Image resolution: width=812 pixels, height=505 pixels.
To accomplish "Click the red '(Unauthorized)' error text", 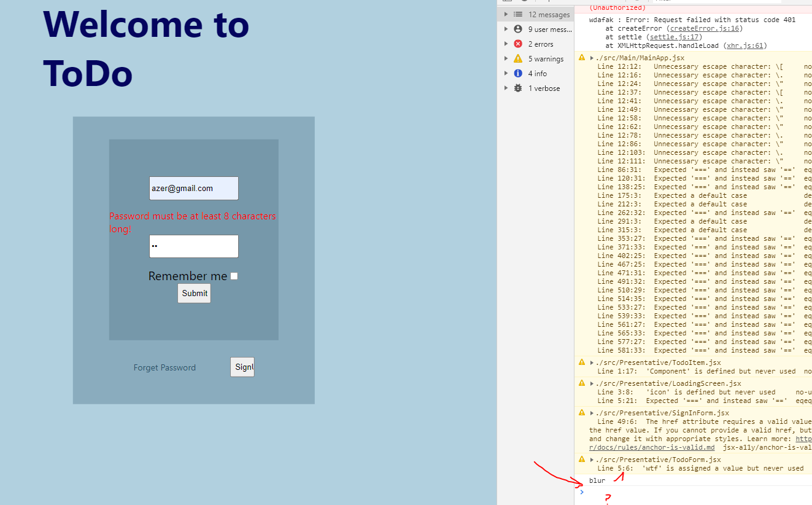I will click(x=617, y=7).
